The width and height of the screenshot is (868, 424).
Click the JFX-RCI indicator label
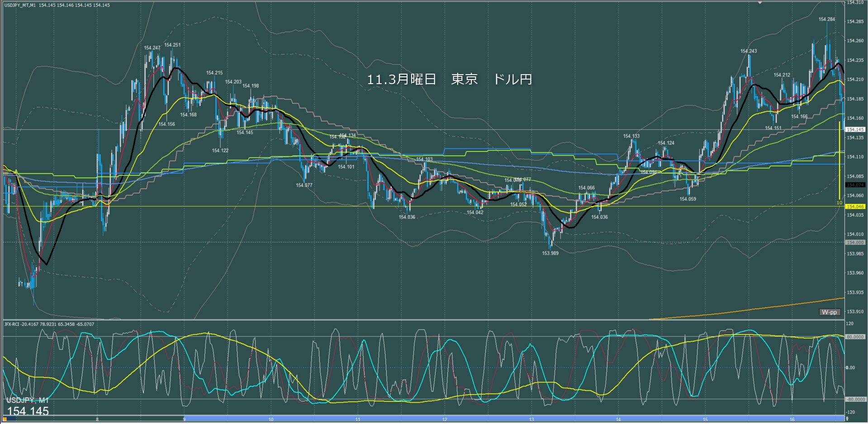coord(49,324)
